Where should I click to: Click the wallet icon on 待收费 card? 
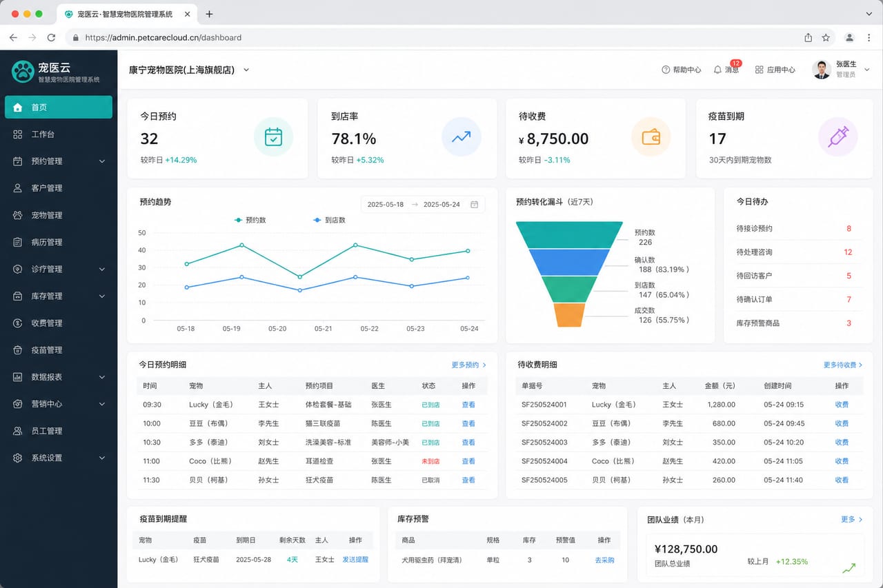651,136
